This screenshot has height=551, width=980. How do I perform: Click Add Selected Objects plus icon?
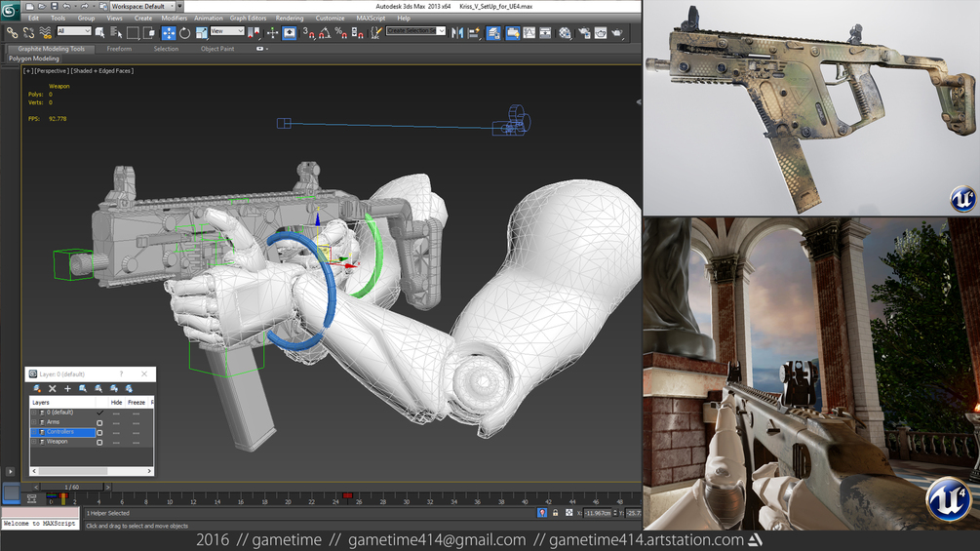67,388
